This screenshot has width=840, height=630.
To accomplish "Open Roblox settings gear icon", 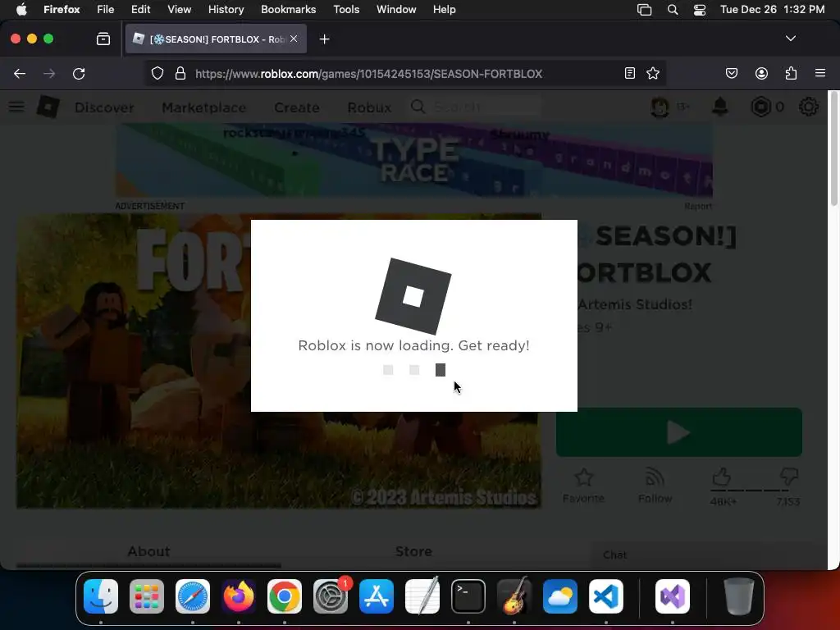I will (x=808, y=107).
